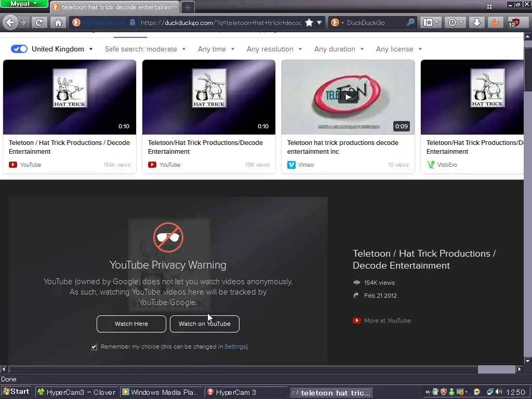Image resolution: width=532 pixels, height=399 pixels.
Task: Click the scroll down arrow on vertical scrollbar
Action: pyautogui.click(x=528, y=361)
